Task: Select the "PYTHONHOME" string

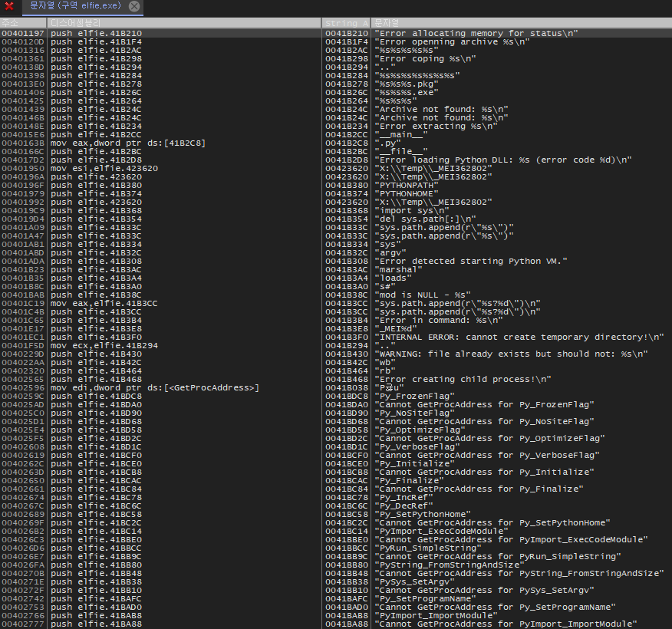Action: tap(407, 193)
